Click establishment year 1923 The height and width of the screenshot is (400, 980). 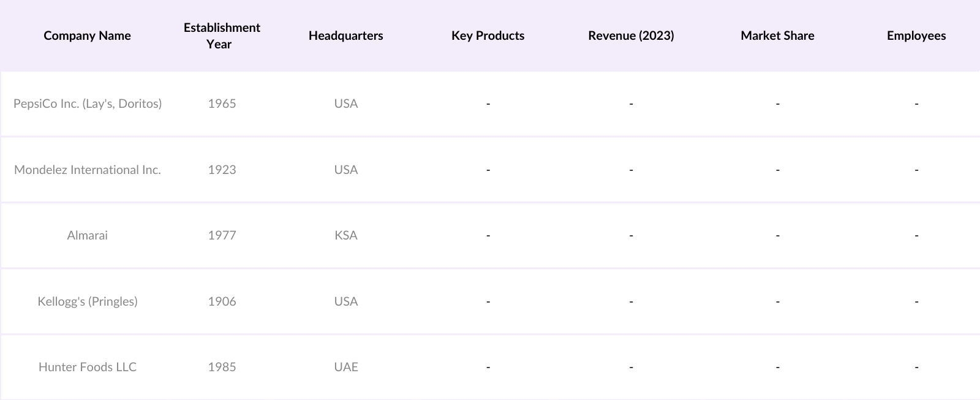point(222,170)
